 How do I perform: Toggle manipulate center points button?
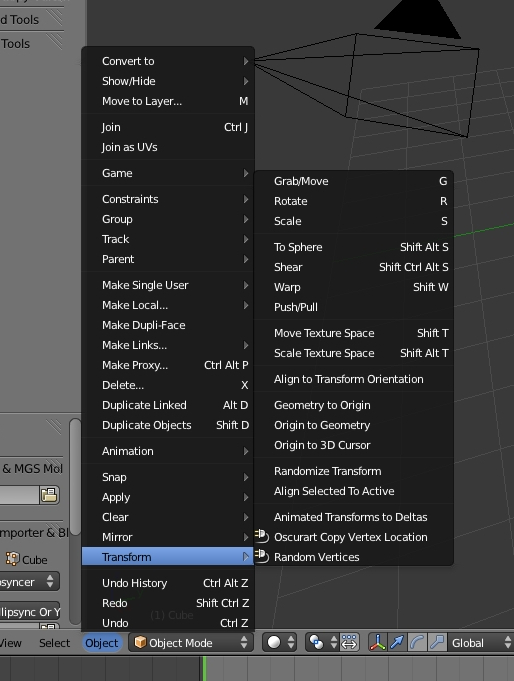pyautogui.click(x=349, y=642)
